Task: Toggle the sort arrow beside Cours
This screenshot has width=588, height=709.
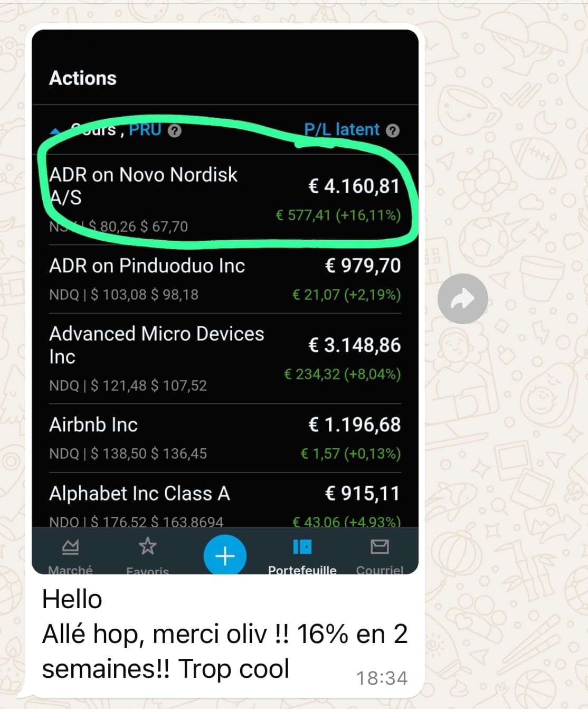Action: (x=55, y=130)
